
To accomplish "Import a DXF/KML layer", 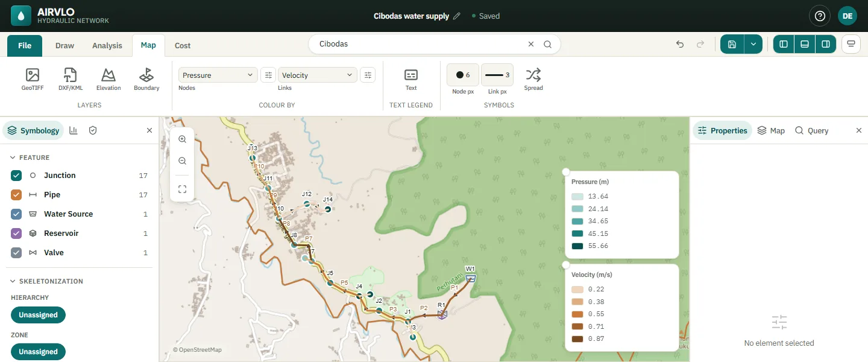I will tap(71, 79).
